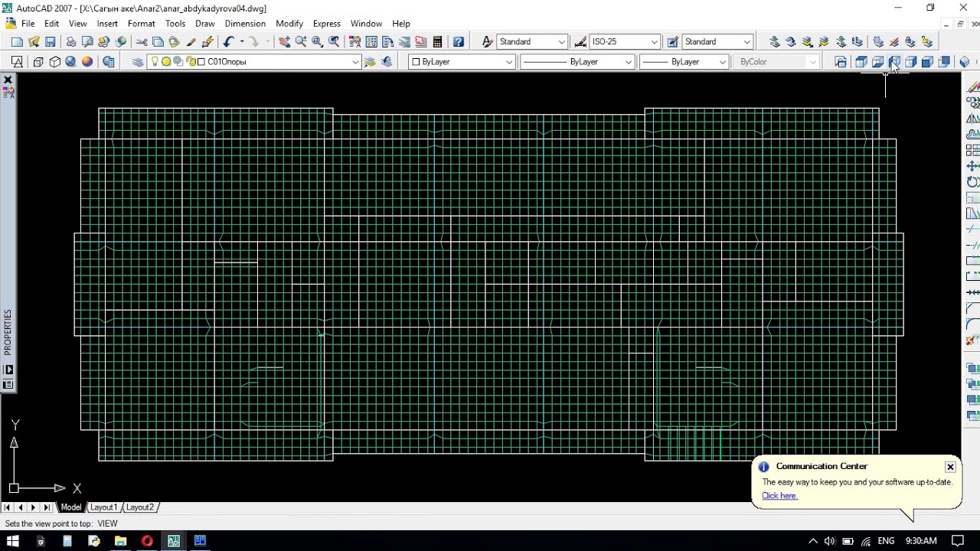Click the Plot printer icon
The height and width of the screenshot is (551, 980).
(70, 42)
